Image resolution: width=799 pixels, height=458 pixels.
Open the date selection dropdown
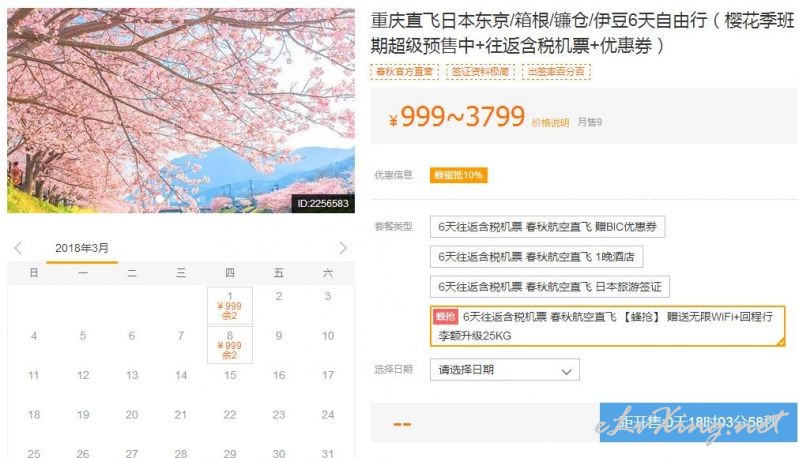click(x=504, y=370)
